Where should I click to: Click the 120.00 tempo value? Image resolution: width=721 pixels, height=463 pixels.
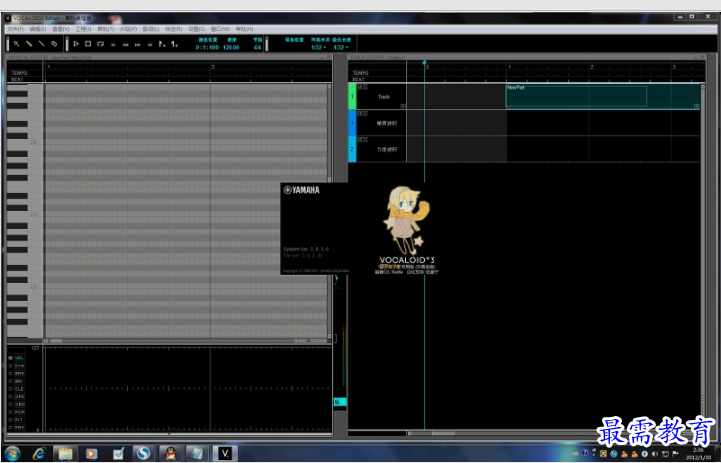tap(231, 47)
